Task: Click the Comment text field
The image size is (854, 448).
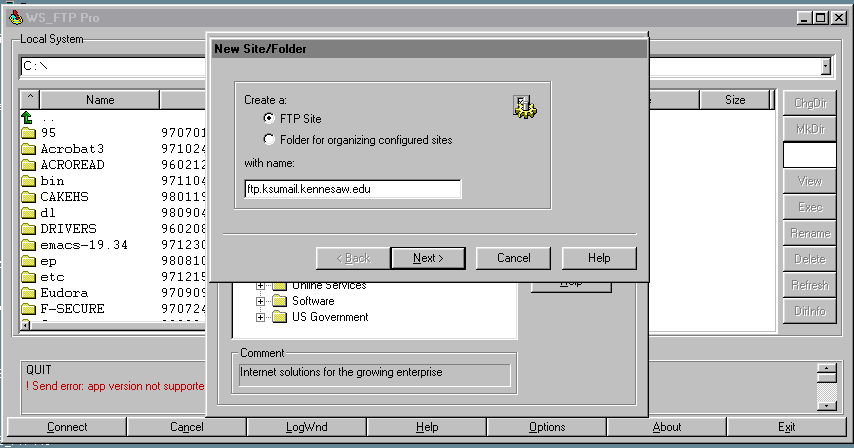Action: click(375, 375)
